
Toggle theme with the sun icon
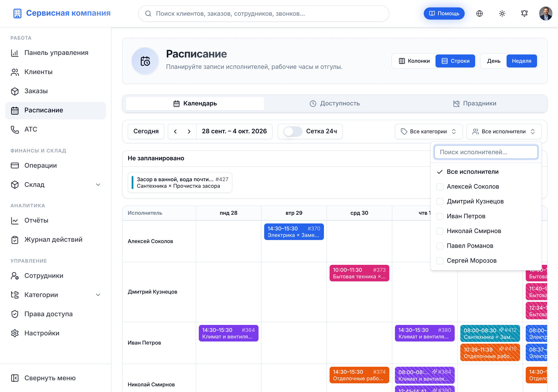click(x=502, y=14)
